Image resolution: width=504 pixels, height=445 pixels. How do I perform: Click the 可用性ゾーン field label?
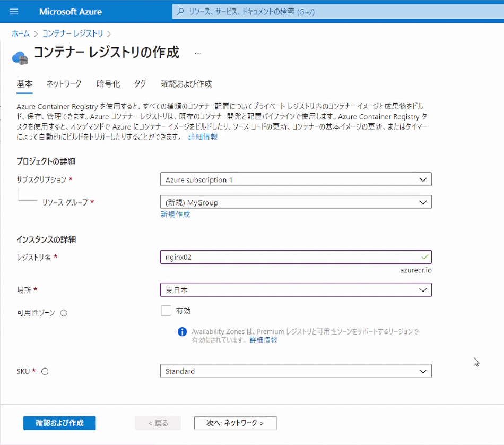36,313
